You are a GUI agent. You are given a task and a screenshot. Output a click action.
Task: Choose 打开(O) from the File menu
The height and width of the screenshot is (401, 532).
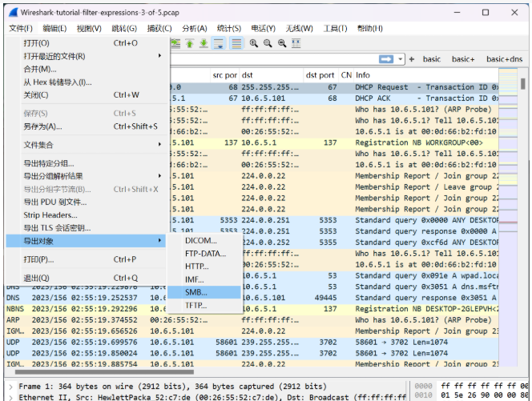[87, 43]
